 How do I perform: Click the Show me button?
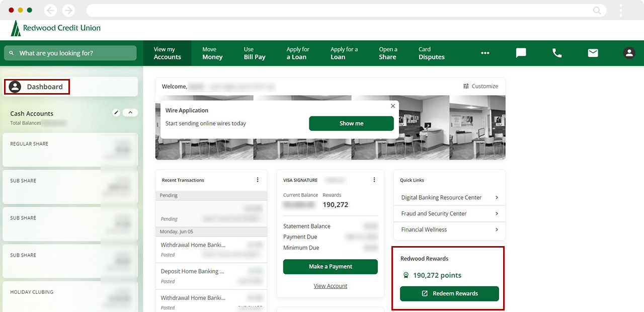(351, 123)
